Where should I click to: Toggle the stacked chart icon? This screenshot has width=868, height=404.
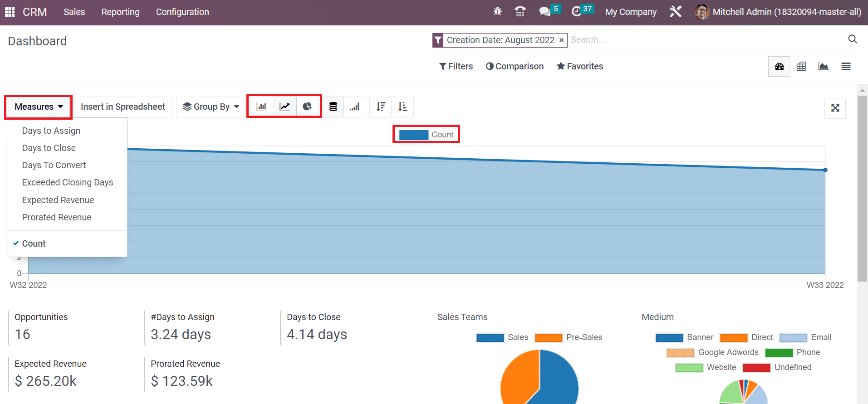tap(333, 107)
